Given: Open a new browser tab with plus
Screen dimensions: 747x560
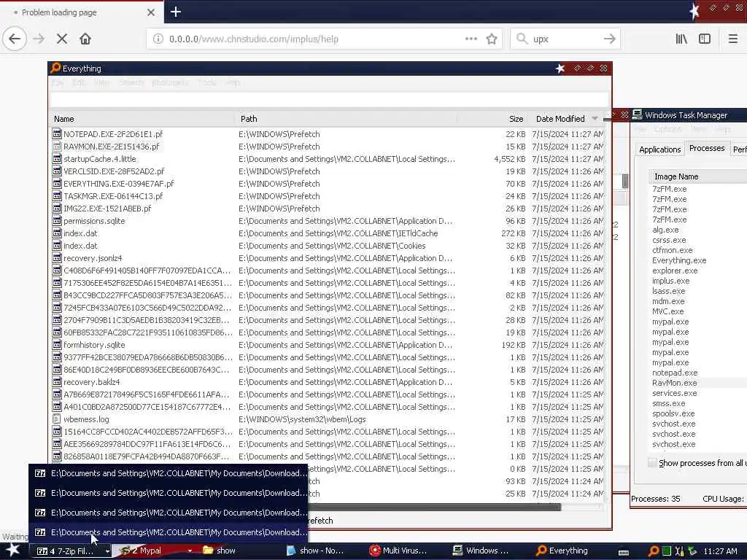Looking at the screenshot, I should 176,12.
